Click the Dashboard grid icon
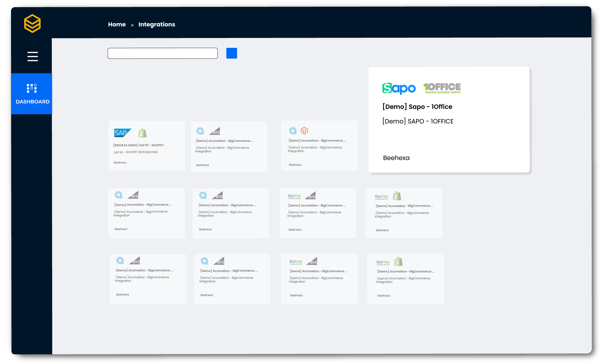 (32, 88)
